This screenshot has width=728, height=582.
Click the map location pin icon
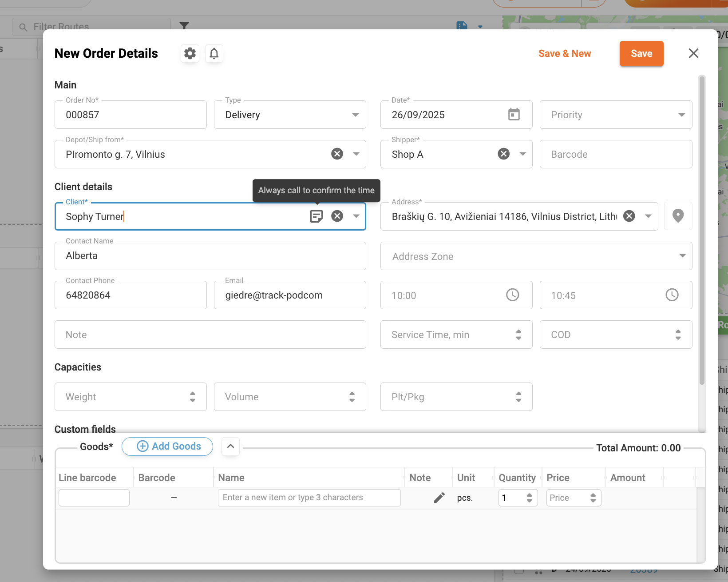[678, 216]
